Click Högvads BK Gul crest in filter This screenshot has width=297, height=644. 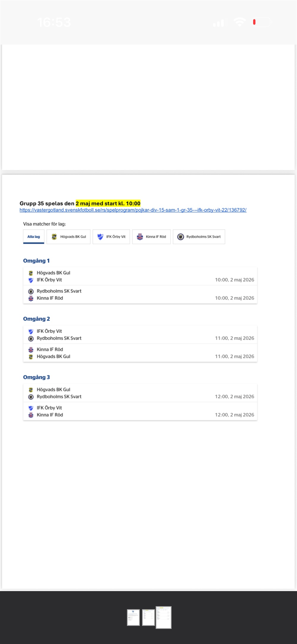pos(54,237)
